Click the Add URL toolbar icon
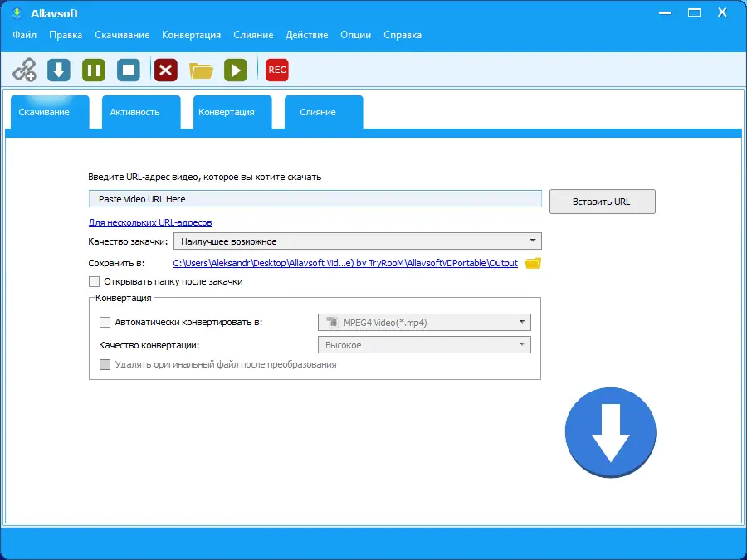The width and height of the screenshot is (747, 560). click(x=23, y=70)
